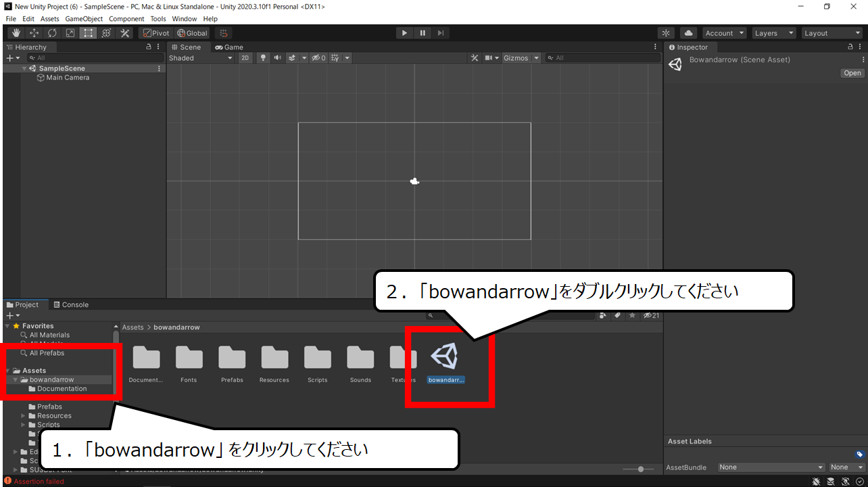Toggle hidden objects visibility count
This screenshot has width=868, height=487.
(x=318, y=58)
